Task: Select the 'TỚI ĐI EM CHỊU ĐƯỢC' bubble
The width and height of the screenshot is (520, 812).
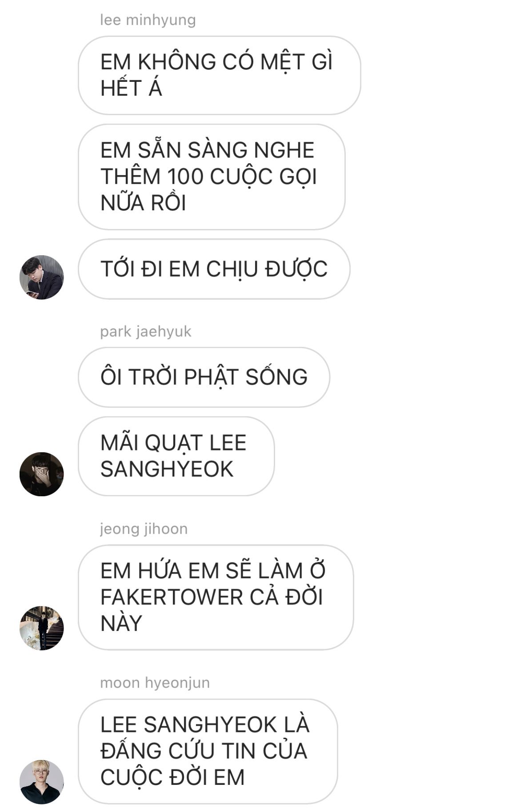Action: point(214,269)
